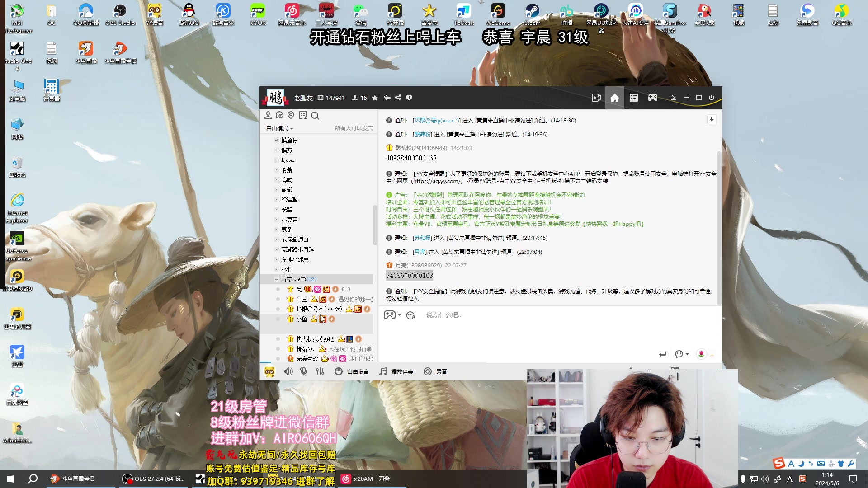Open the 酸辣粉 username link in chat

point(423,135)
